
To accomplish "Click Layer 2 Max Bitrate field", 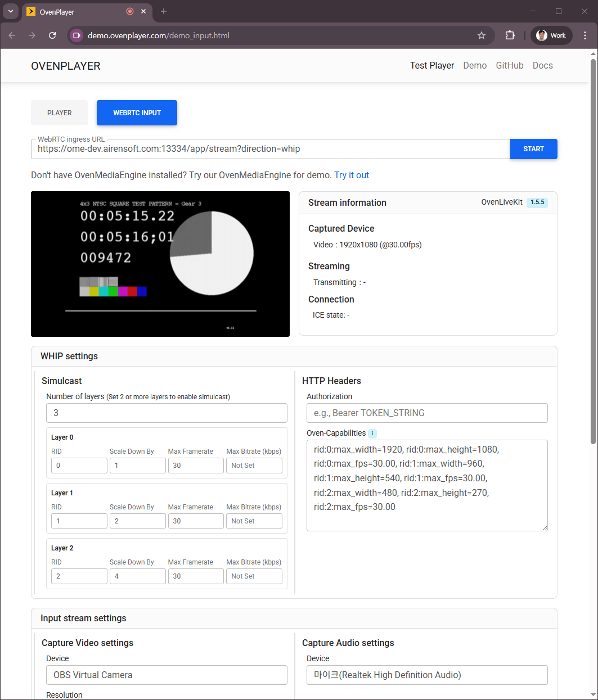I will (254, 576).
